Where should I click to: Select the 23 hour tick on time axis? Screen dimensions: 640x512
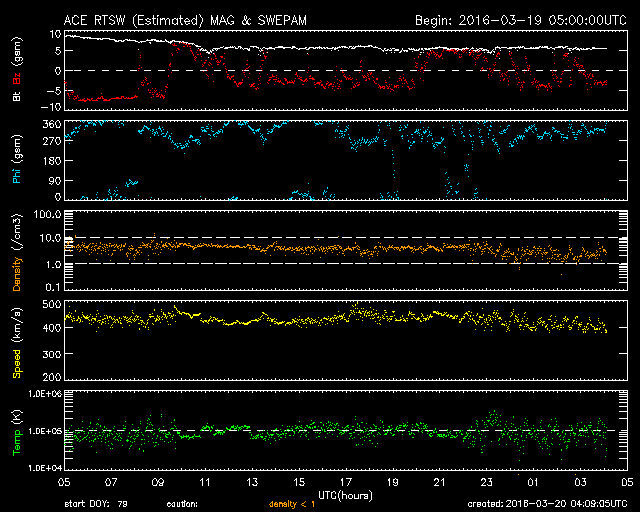click(486, 481)
